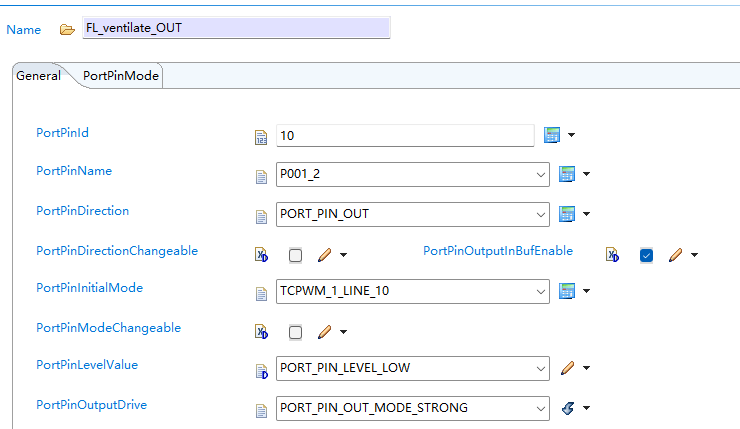Screen dimensions: 740x429
Task: Click calculator icon beside PortPinInitialMode dropdown
Action: pyautogui.click(x=567, y=291)
